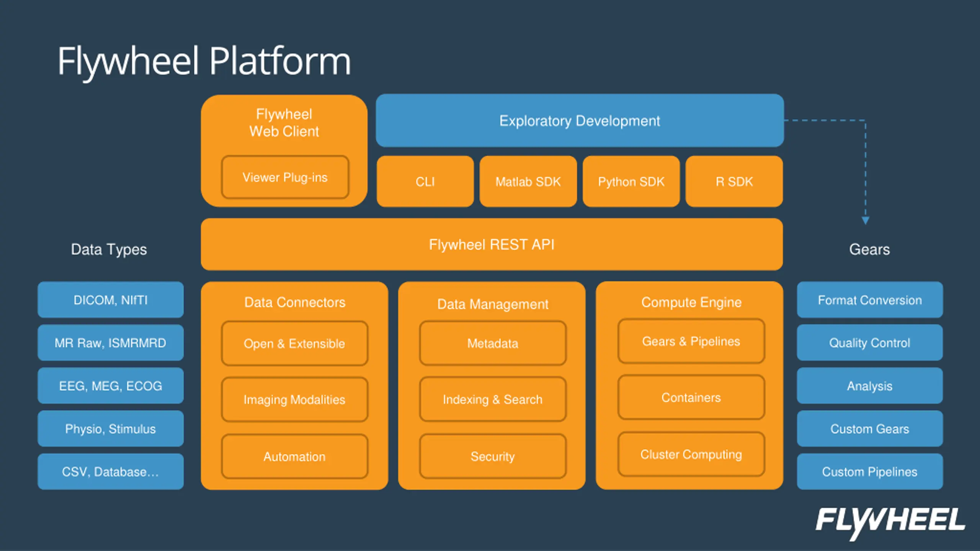Click the Indexing & Search box
Image resolution: width=980 pixels, height=551 pixels.
493,399
